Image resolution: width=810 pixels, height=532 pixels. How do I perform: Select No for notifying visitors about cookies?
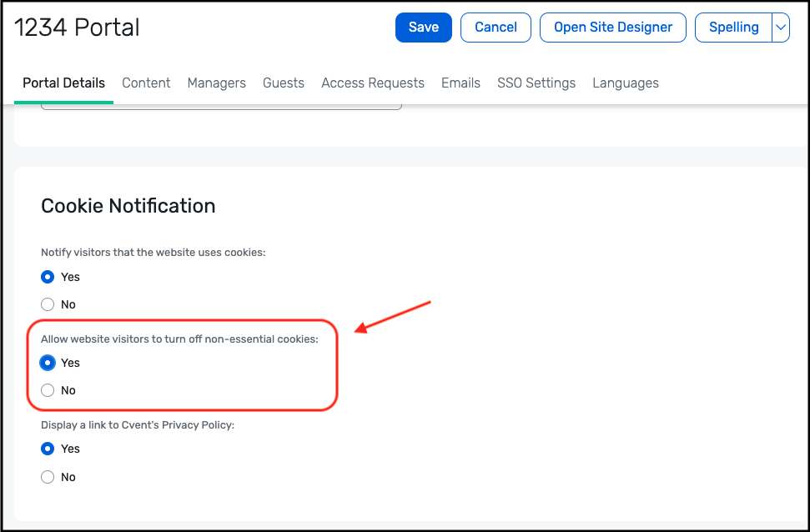click(48, 304)
